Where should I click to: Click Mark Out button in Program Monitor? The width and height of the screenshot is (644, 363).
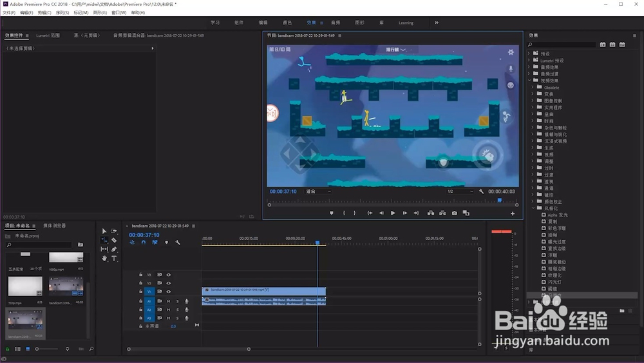click(354, 213)
